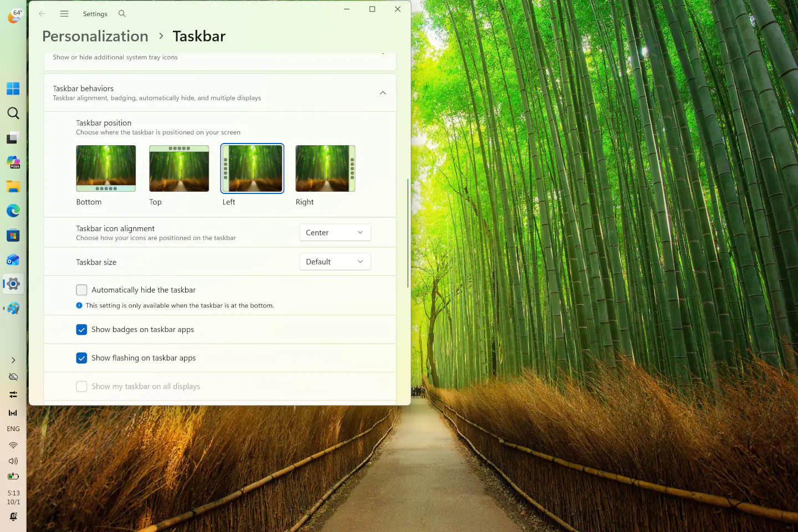Uncheck Show flashing on taskbar apps
Image resolution: width=798 pixels, height=532 pixels.
coord(81,358)
